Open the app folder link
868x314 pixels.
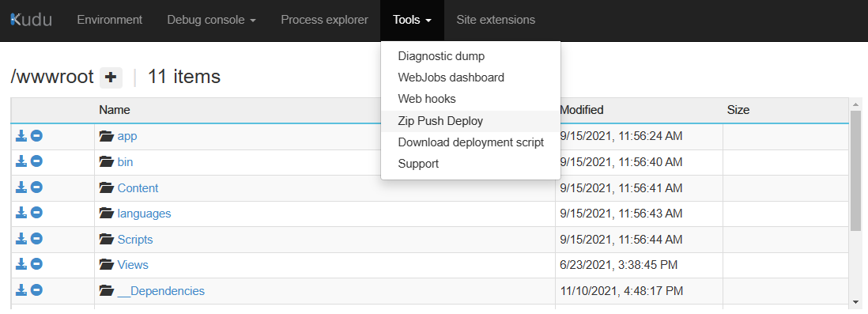126,136
